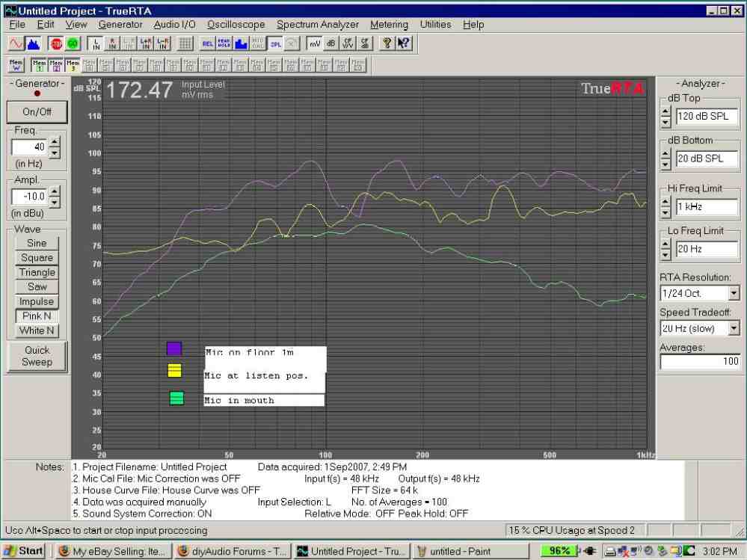Open the File menu

pyautogui.click(x=17, y=24)
